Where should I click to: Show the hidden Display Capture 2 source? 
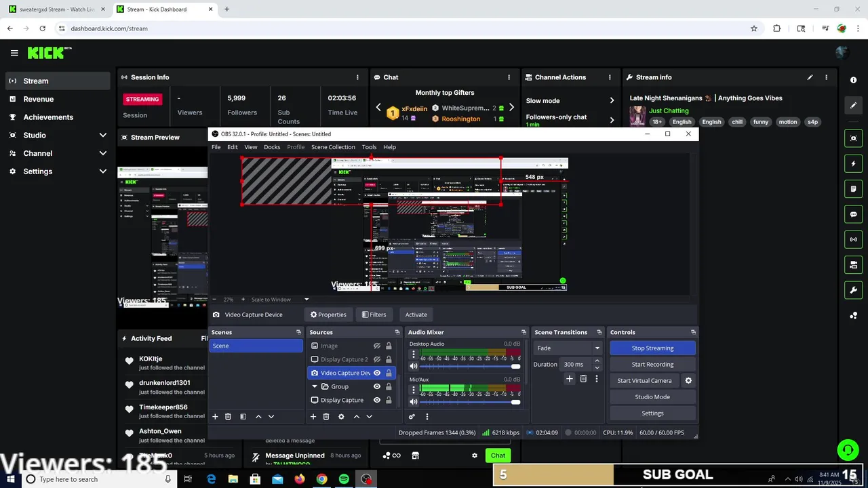click(377, 359)
